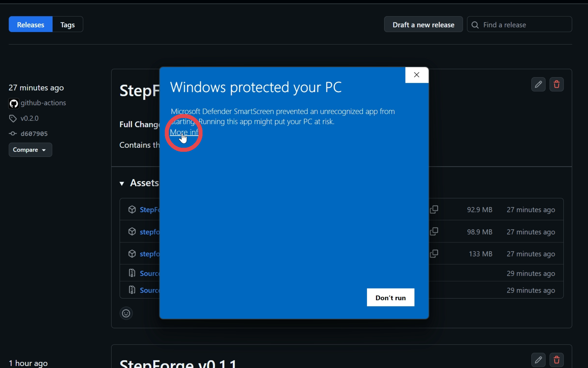This screenshot has height=368, width=588.
Task: Open the StepFo asset link, 92.9 MB row
Action: pos(150,210)
